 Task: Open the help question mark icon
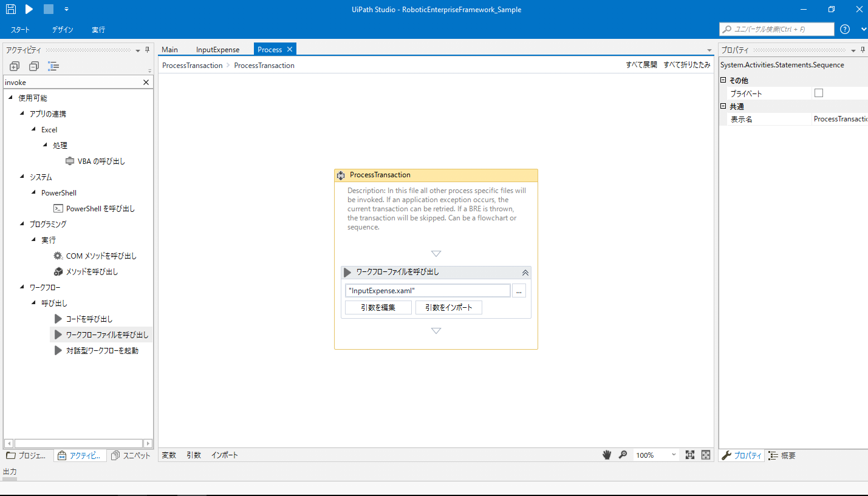[845, 29]
